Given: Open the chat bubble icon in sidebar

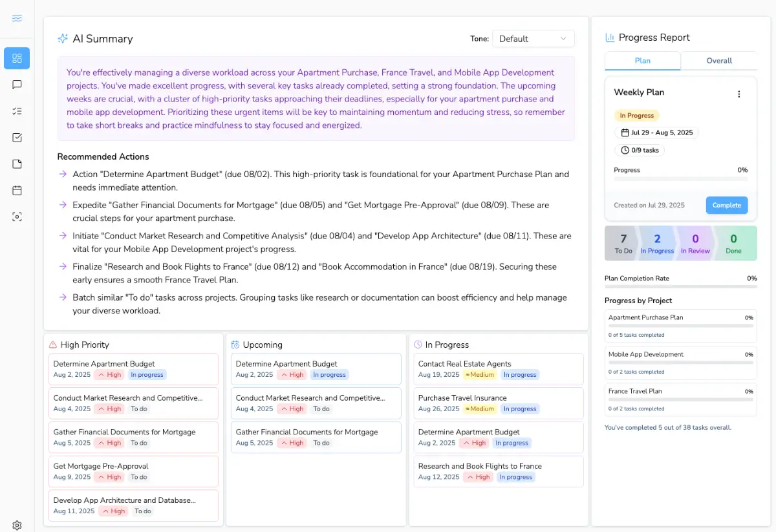Looking at the screenshot, I should click(x=17, y=85).
